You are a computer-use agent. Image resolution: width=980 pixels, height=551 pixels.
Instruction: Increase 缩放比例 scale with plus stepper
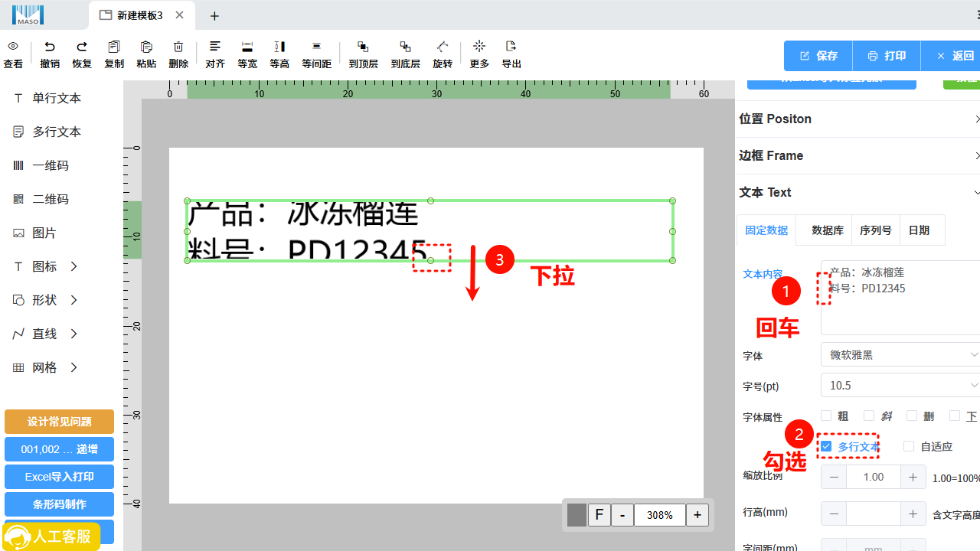click(913, 477)
